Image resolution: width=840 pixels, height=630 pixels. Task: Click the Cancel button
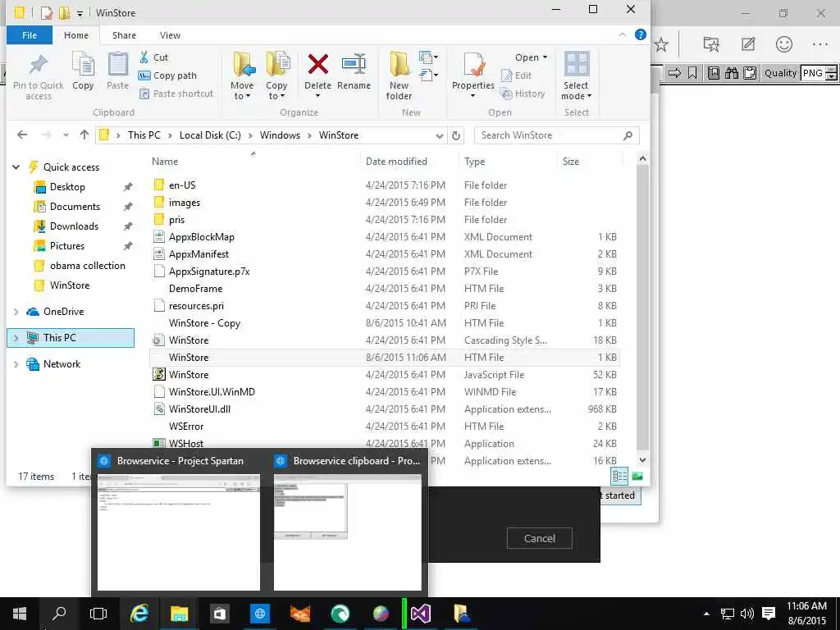(540, 538)
